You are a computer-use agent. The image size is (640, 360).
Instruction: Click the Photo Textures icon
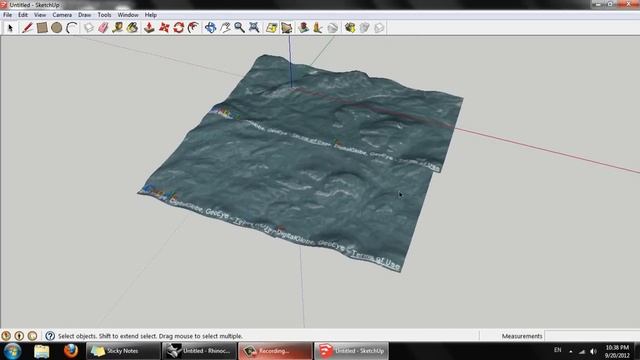[x=318, y=28]
